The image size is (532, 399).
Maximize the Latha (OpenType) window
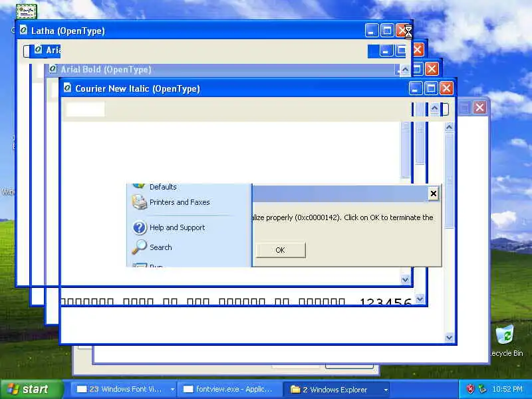[387, 31]
